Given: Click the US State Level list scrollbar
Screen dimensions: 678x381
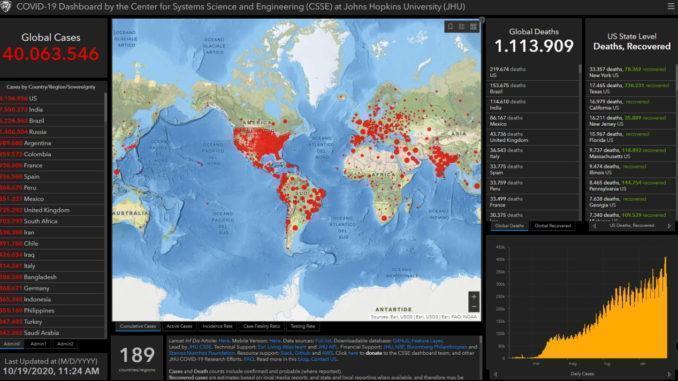Looking at the screenshot, I should 676,143.
